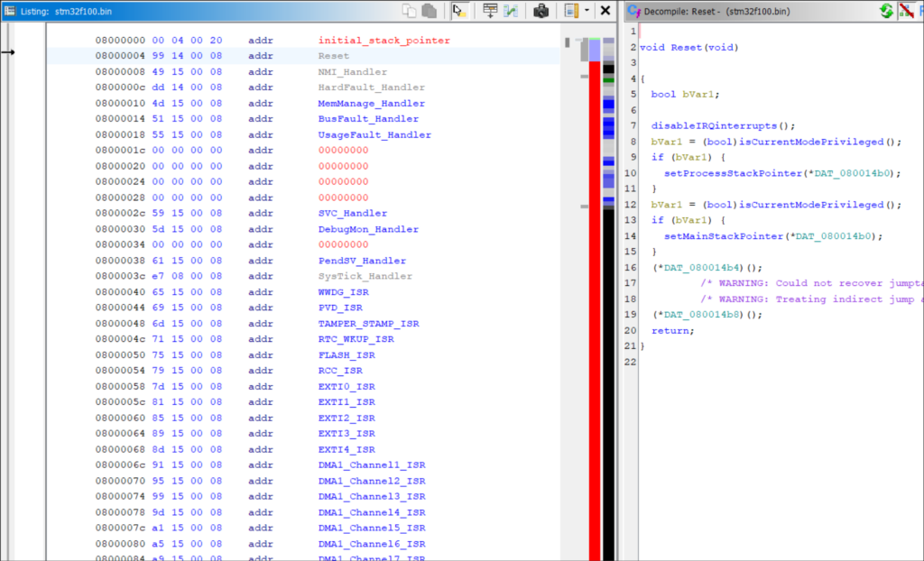
Task: Select the Listing: stm32f100.bin title tab
Action: (x=62, y=11)
